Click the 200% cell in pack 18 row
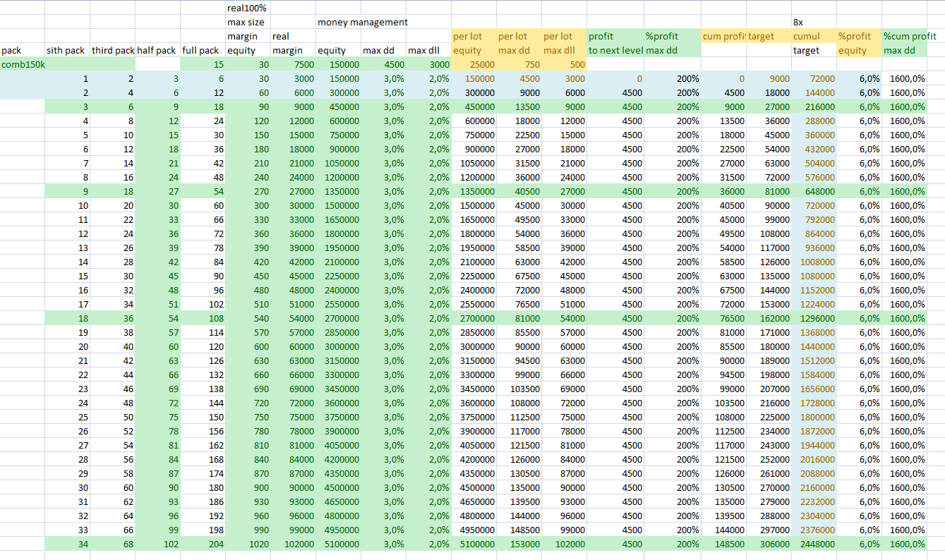 point(672,318)
